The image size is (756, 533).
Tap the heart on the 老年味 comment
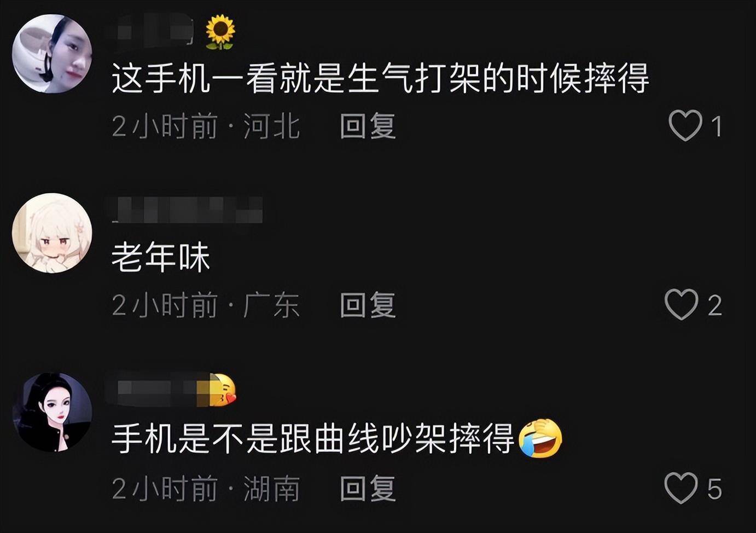[681, 305]
